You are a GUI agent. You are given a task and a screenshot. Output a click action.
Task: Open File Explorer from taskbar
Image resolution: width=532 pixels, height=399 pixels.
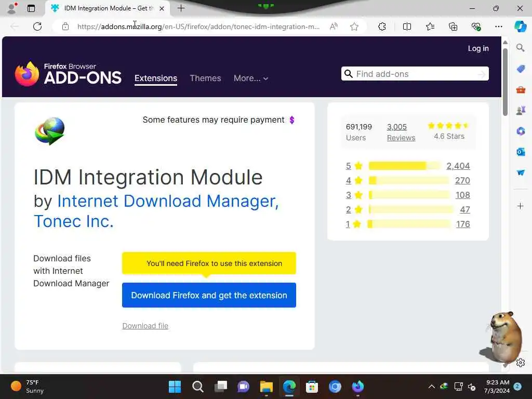[x=267, y=387]
